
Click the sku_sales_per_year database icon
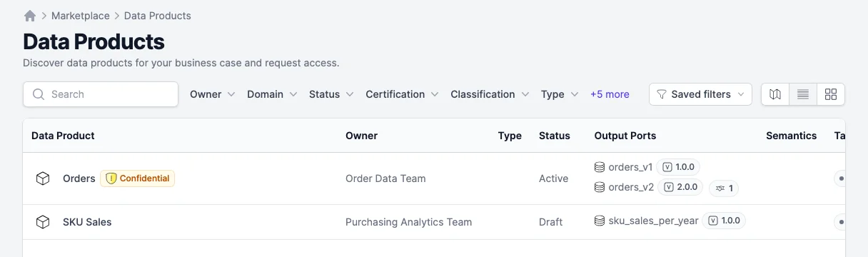[600, 221]
